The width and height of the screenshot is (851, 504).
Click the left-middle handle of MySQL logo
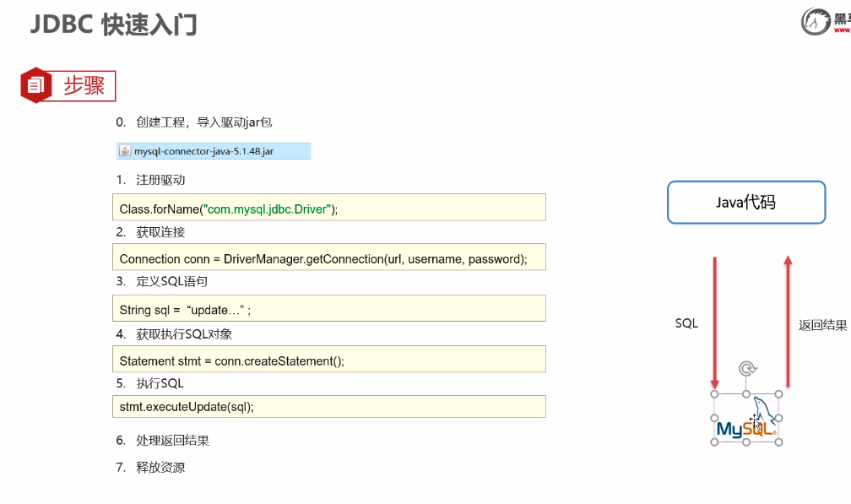[714, 418]
